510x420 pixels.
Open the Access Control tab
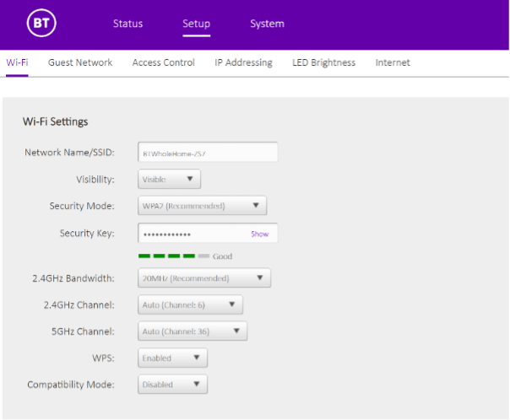click(163, 62)
